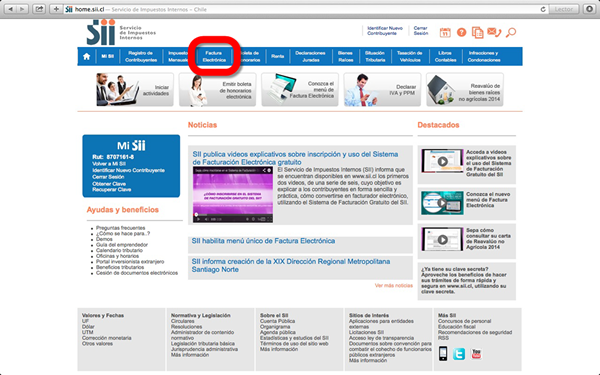The height and width of the screenshot is (375, 600).
Task: Play Facturación Gratuito featured video thumbnail
Action: click(x=442, y=161)
